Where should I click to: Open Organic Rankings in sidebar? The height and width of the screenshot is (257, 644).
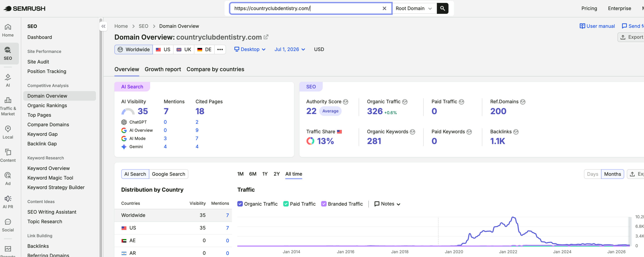tap(47, 105)
